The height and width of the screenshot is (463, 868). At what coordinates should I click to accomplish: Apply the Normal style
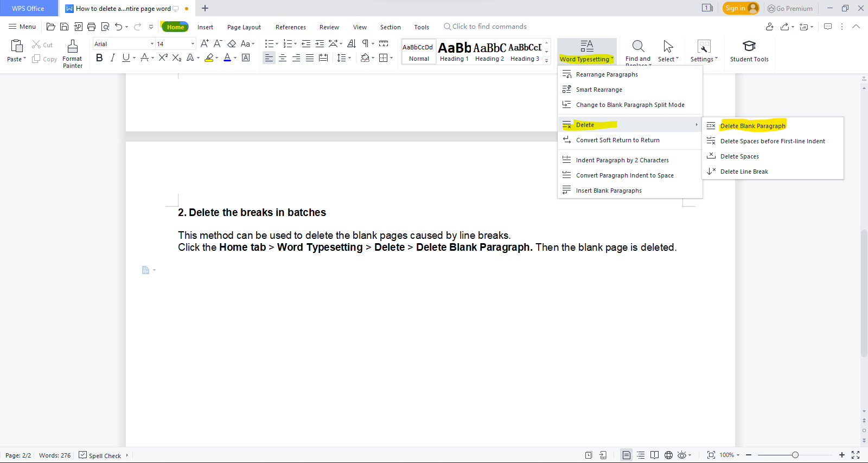(x=419, y=52)
